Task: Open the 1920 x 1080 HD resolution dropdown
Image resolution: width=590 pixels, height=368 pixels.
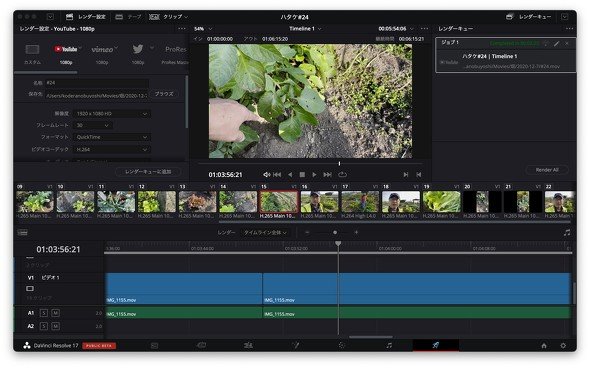Action: [x=112, y=114]
